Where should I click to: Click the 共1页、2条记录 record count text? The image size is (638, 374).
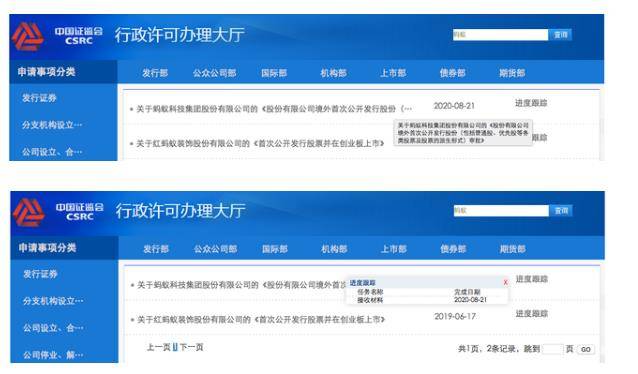(x=487, y=349)
